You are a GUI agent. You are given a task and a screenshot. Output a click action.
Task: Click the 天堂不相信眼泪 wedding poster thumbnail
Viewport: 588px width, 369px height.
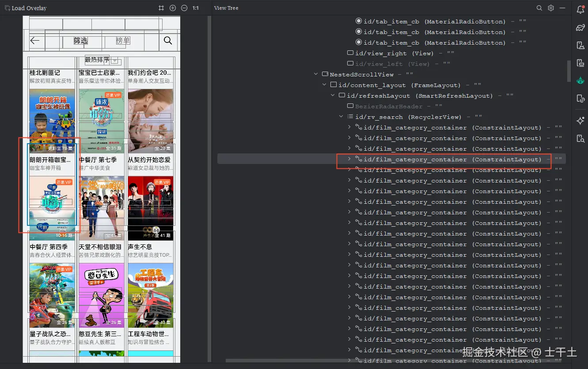[101, 208]
